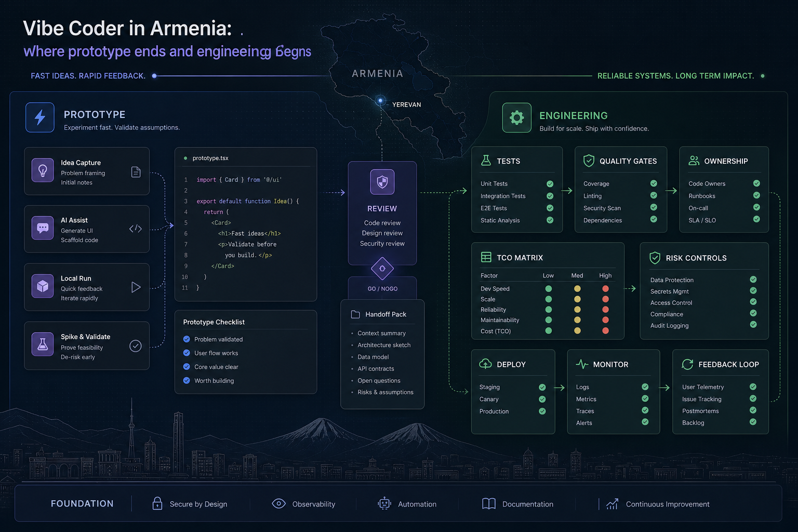
Task: Toggle the Canary check mark
Action: coord(542,399)
